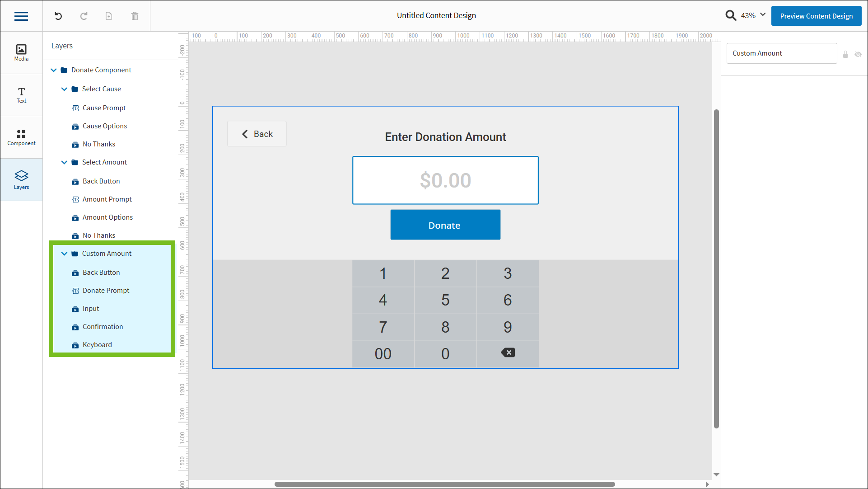868x489 pixels.
Task: Select the new page icon in the toolbar
Action: 109,16
